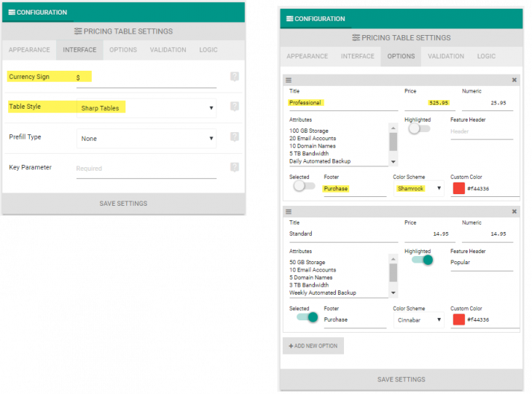Click the right Configuration header label
The height and width of the screenshot is (394, 532).
click(x=320, y=19)
